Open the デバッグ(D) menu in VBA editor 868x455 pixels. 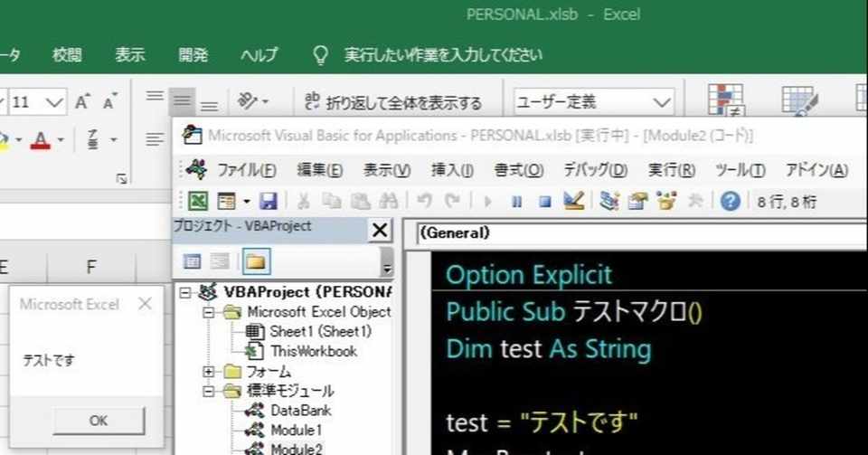click(596, 170)
